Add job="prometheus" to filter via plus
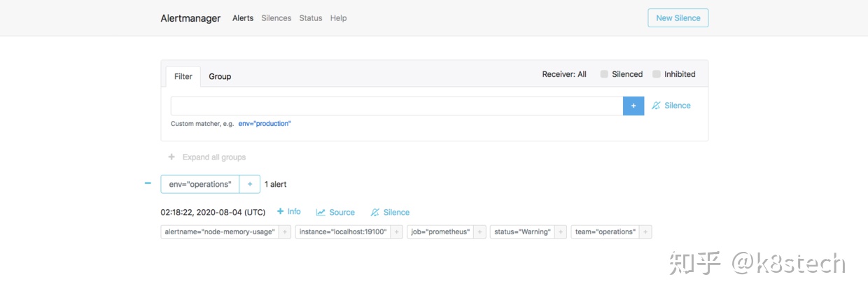This screenshot has width=868, height=298. tap(479, 232)
